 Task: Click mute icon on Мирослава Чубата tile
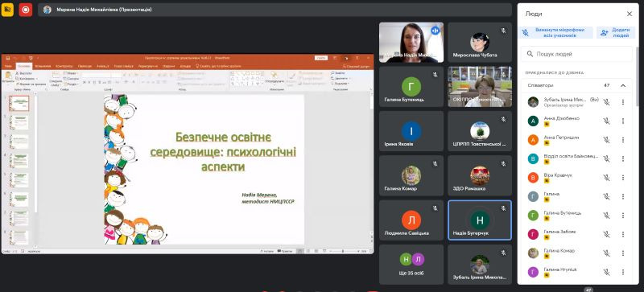point(503,31)
